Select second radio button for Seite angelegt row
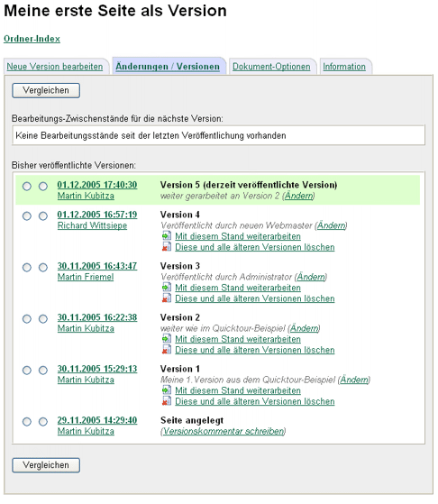 [43, 422]
